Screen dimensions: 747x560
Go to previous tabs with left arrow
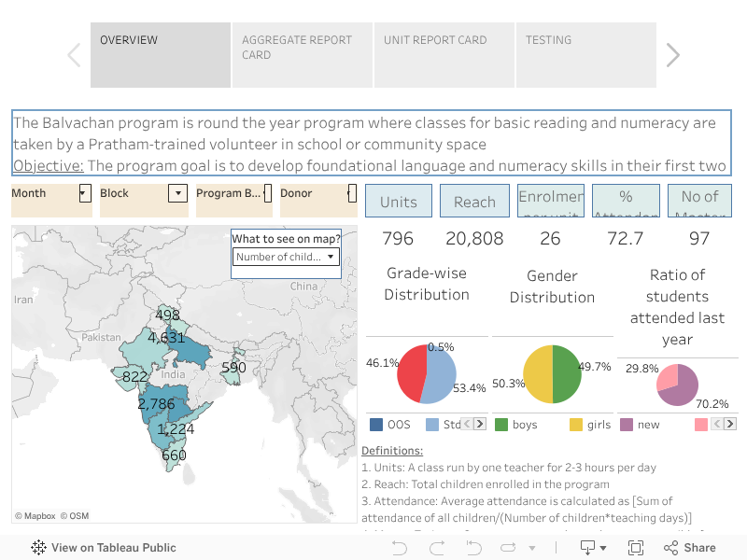coord(74,55)
